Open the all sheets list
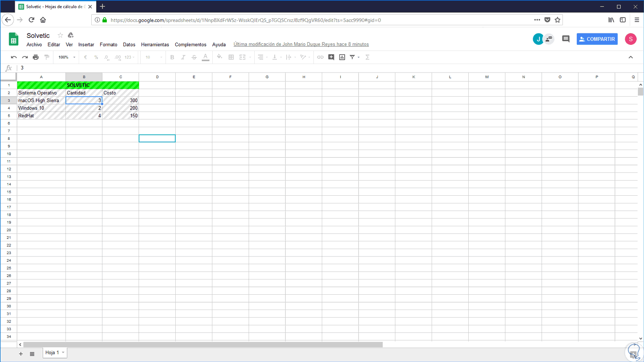This screenshot has height=362, width=644. 32,354
